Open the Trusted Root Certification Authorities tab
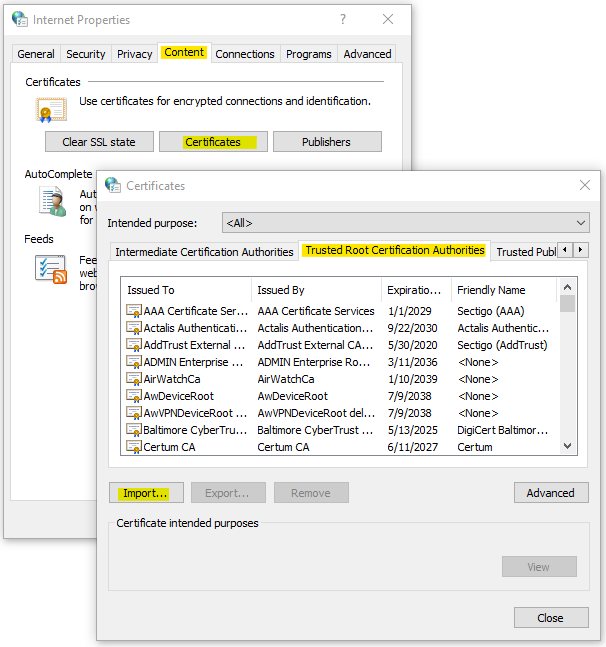The height and width of the screenshot is (647, 606). coord(394,251)
